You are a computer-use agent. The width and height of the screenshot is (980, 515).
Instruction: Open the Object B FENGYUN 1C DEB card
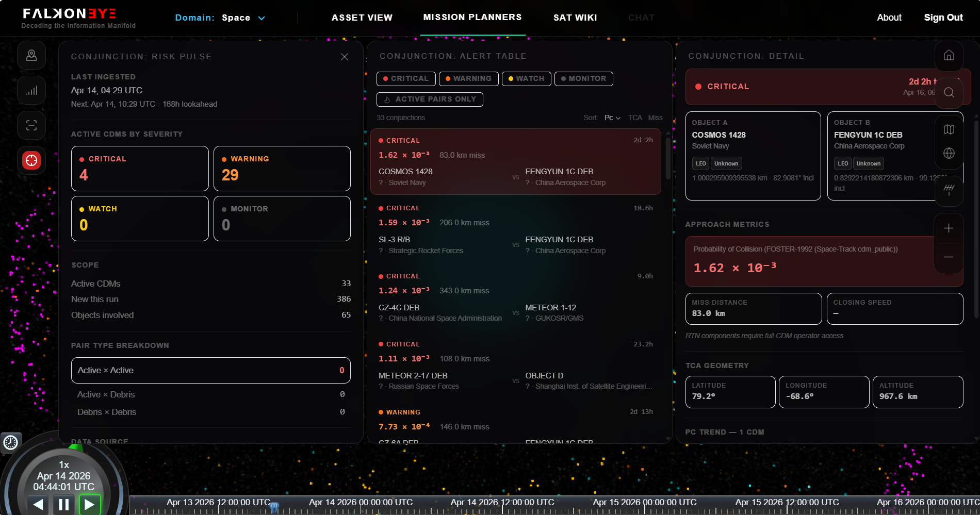895,156
